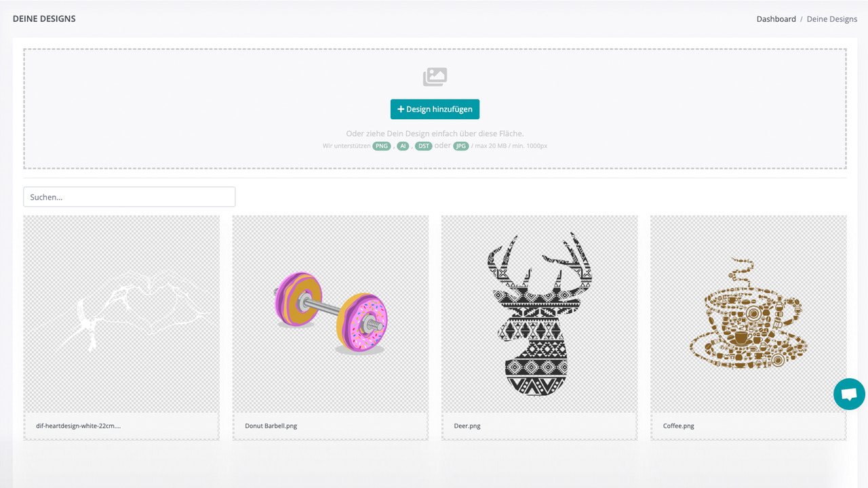Image resolution: width=868 pixels, height=488 pixels.
Task: Click the image placeholder icon in upload area
Action: (435, 77)
